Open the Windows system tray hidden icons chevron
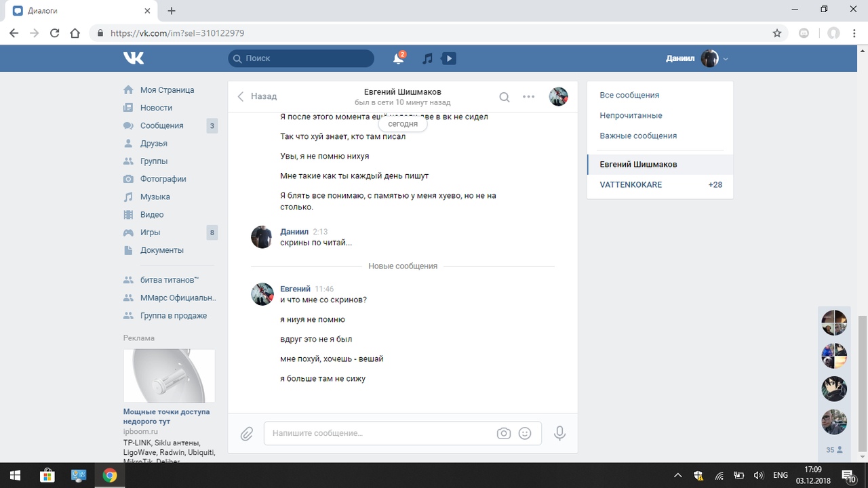 677,475
